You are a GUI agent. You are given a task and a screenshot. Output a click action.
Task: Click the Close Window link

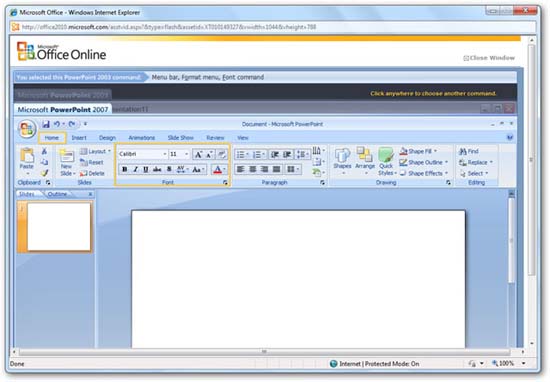pos(489,58)
